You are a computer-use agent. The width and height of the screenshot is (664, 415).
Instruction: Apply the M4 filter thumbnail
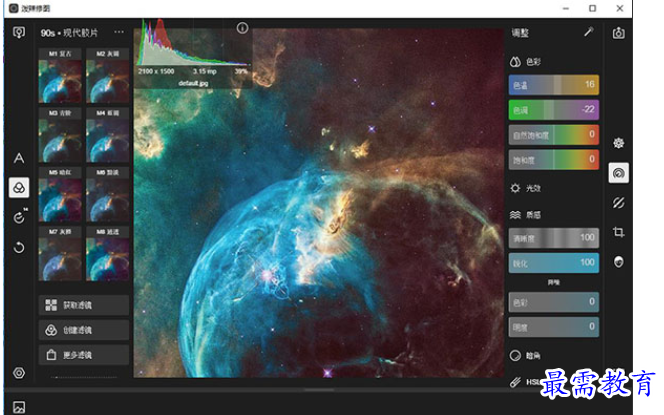tap(108, 136)
